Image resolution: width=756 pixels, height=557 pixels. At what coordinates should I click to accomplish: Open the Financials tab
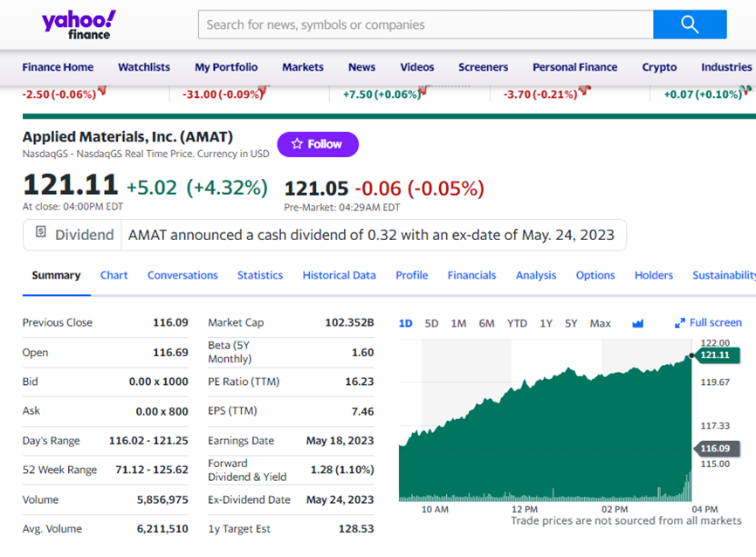[471, 275]
